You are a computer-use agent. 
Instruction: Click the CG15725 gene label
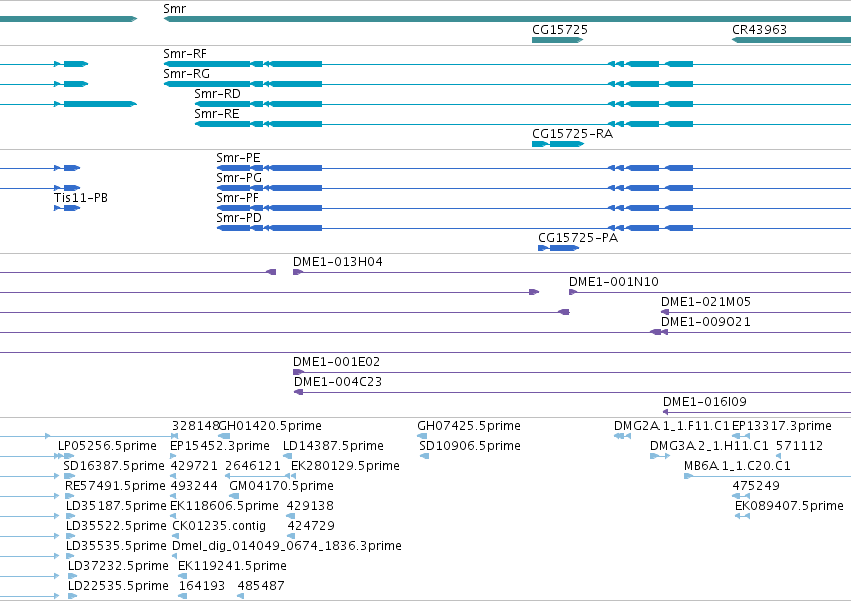560,30
